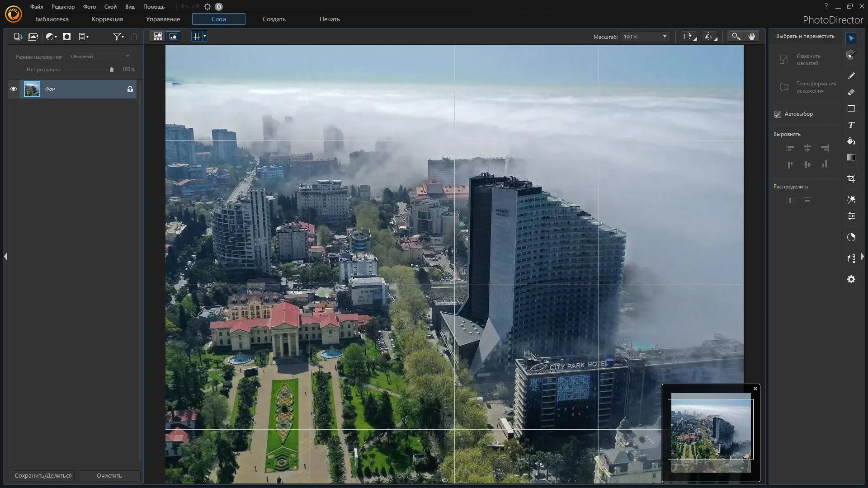Add a new photo layer
The image size is (868, 488).
click(33, 37)
